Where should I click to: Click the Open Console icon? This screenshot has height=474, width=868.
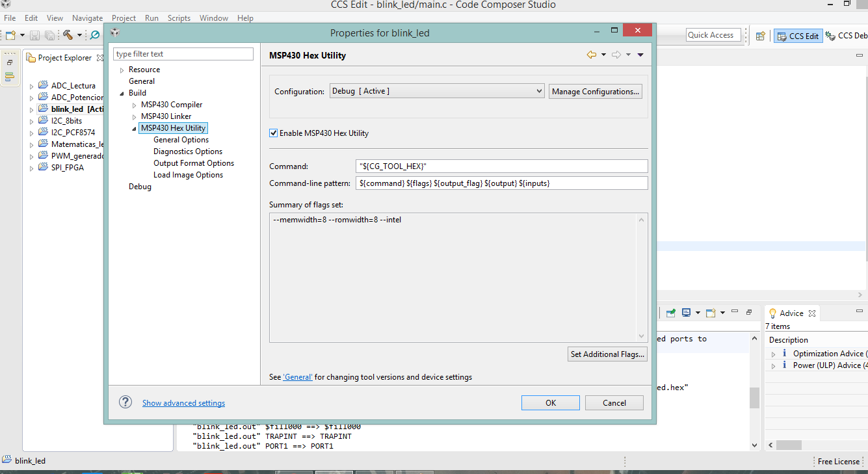[711, 313]
